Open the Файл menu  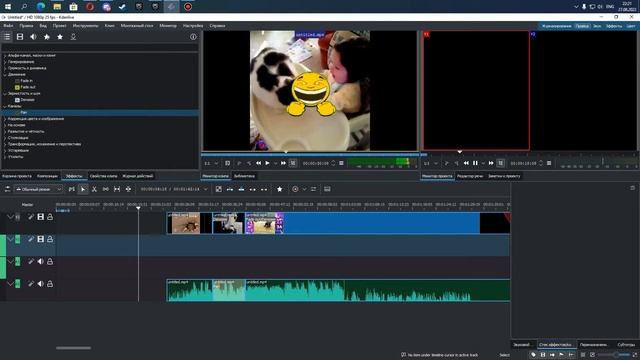point(8,26)
